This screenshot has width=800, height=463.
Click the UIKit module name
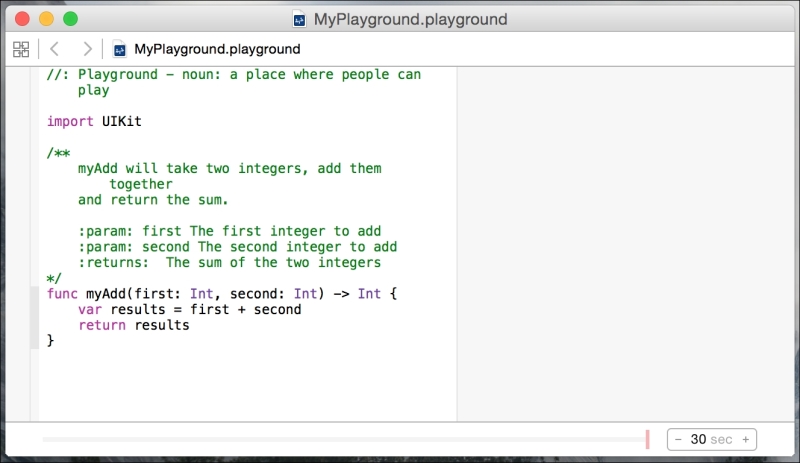tap(121, 121)
